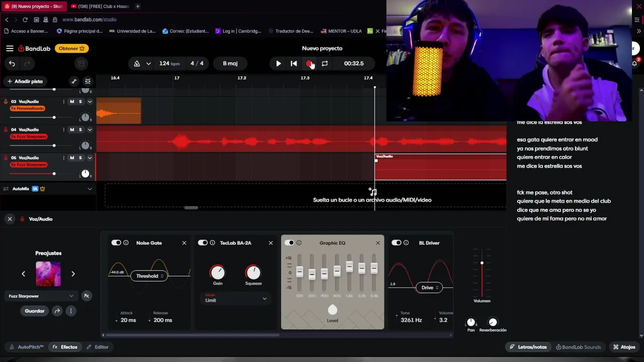644x362 pixels.
Task: Click the redo arrow icon
Action: pyautogui.click(x=27, y=63)
